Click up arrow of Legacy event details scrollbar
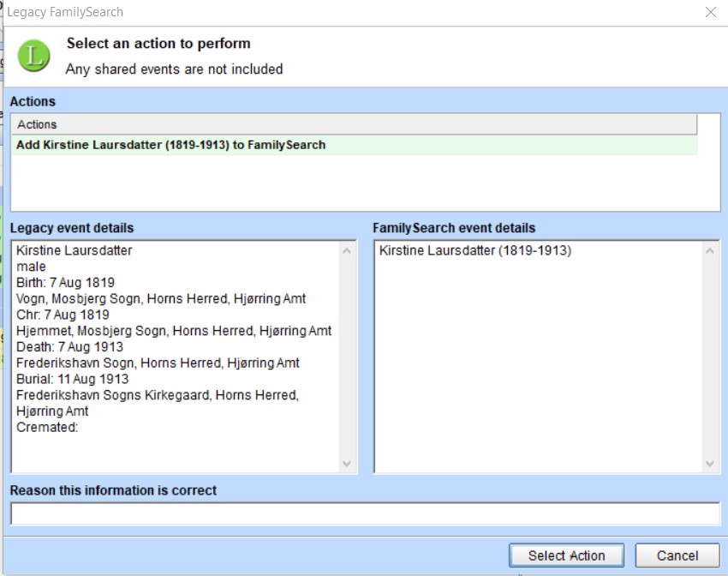This screenshot has height=576, width=728. [x=347, y=251]
